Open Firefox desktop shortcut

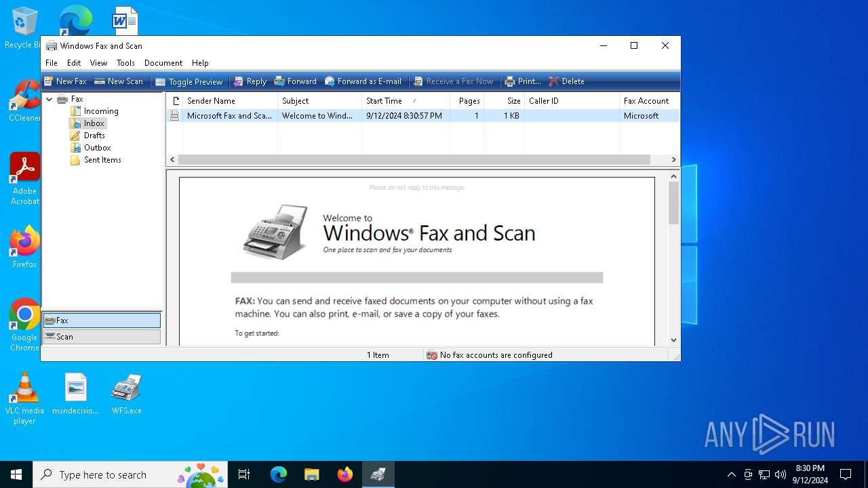[x=24, y=247]
